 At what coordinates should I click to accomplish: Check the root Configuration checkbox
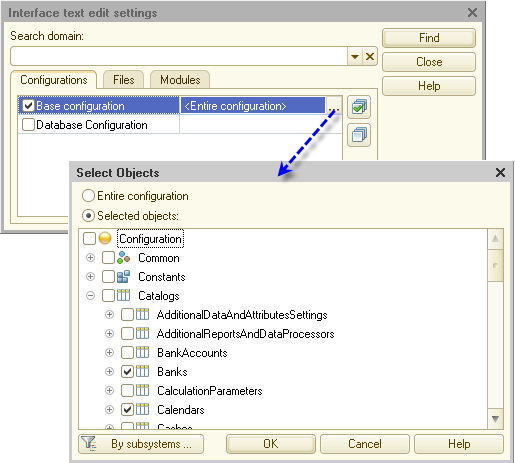pyautogui.click(x=89, y=238)
